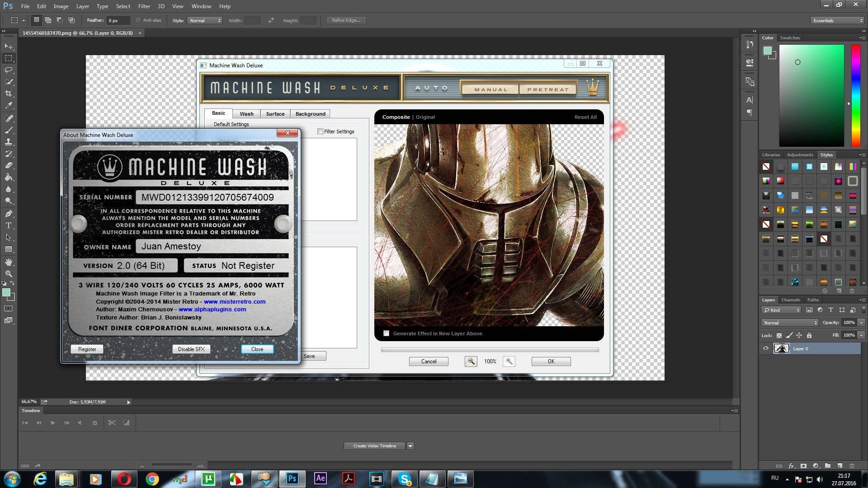Open Google Chrome from the taskbar
The width and height of the screenshot is (868, 488).
(152, 479)
